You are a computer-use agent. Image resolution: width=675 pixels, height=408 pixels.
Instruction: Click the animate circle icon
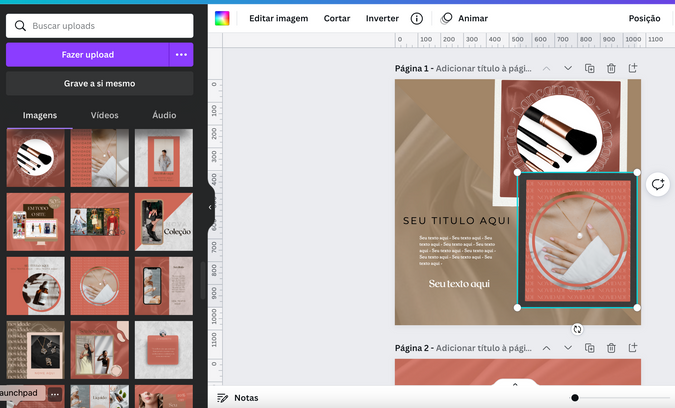pos(446,19)
